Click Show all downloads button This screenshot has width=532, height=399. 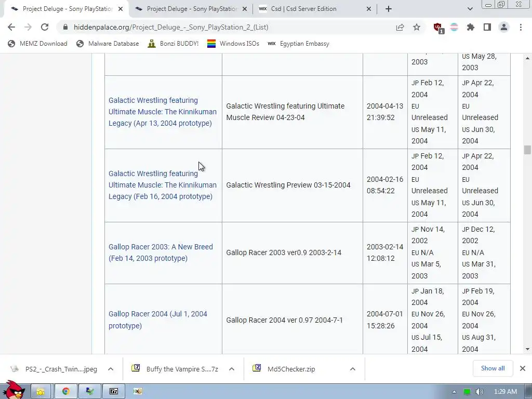(493, 368)
